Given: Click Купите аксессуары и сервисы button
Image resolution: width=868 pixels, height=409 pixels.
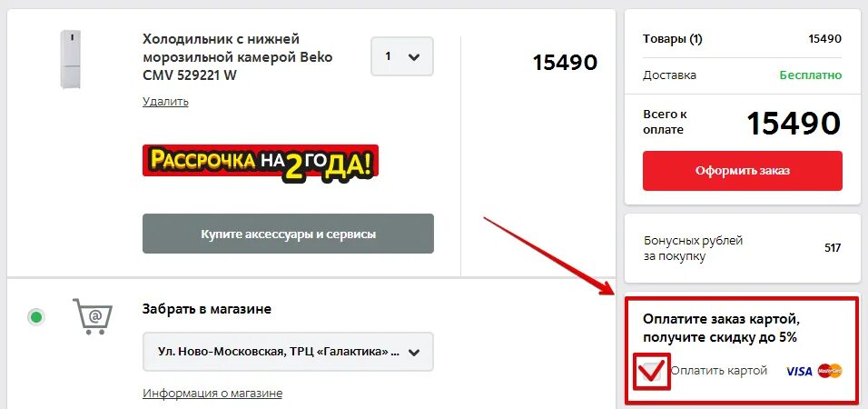Looking at the screenshot, I should [288, 234].
